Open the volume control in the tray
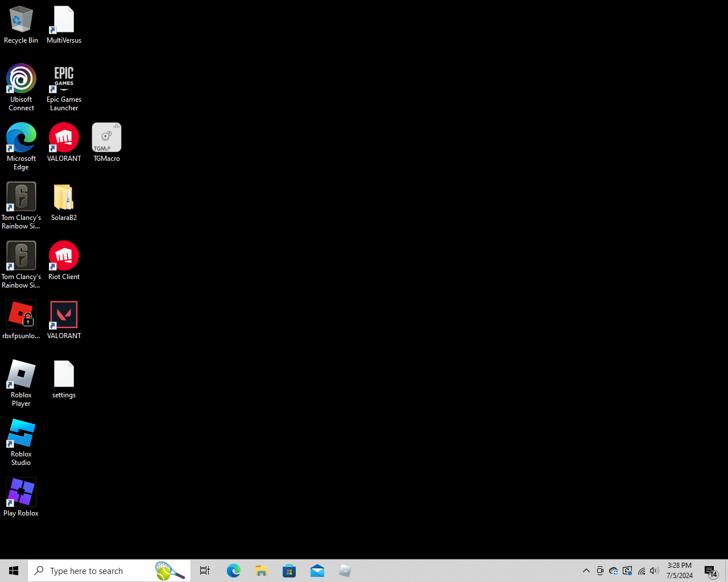728x582 pixels. (x=655, y=571)
